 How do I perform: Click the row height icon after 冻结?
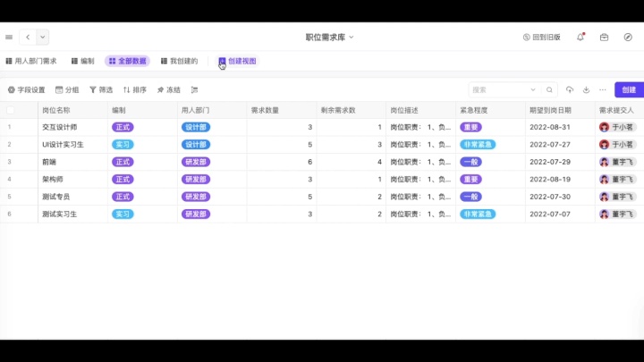click(x=194, y=89)
